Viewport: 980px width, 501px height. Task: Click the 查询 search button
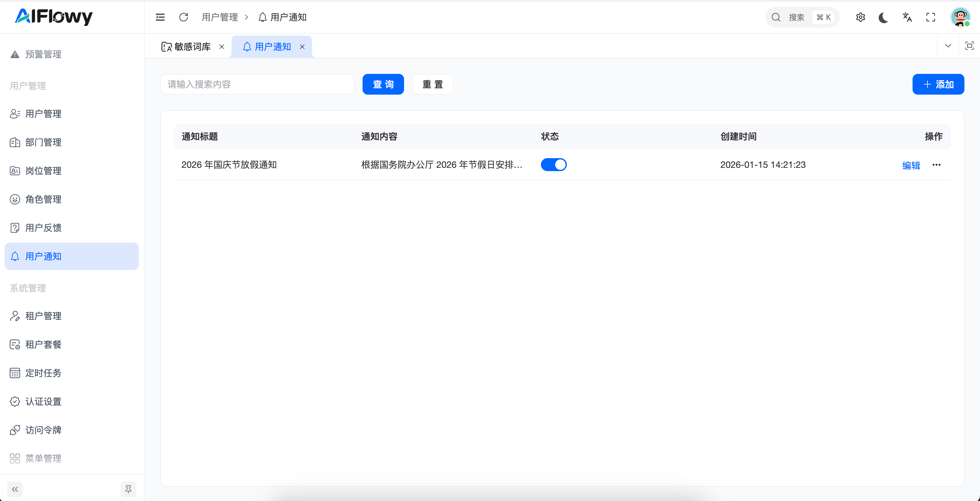pyautogui.click(x=383, y=84)
